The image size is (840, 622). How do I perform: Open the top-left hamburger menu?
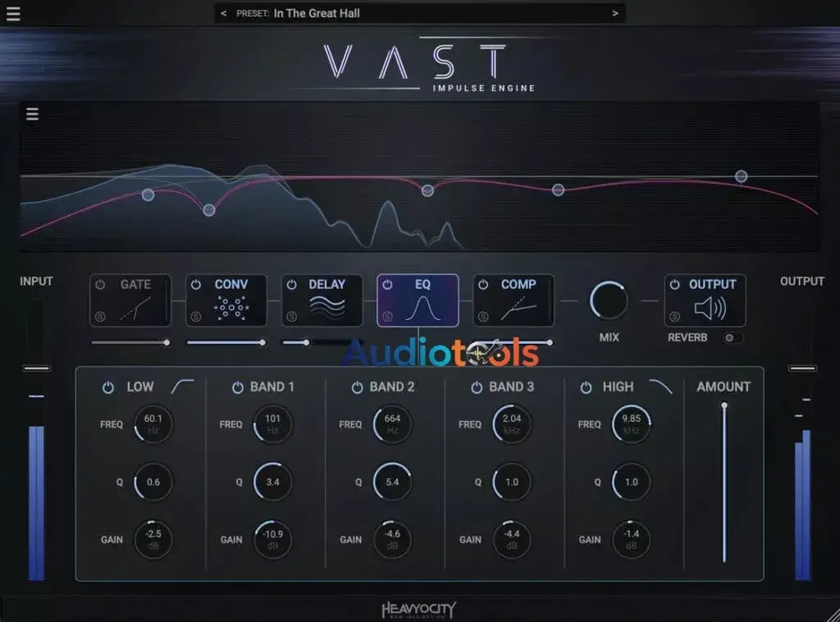(14, 13)
